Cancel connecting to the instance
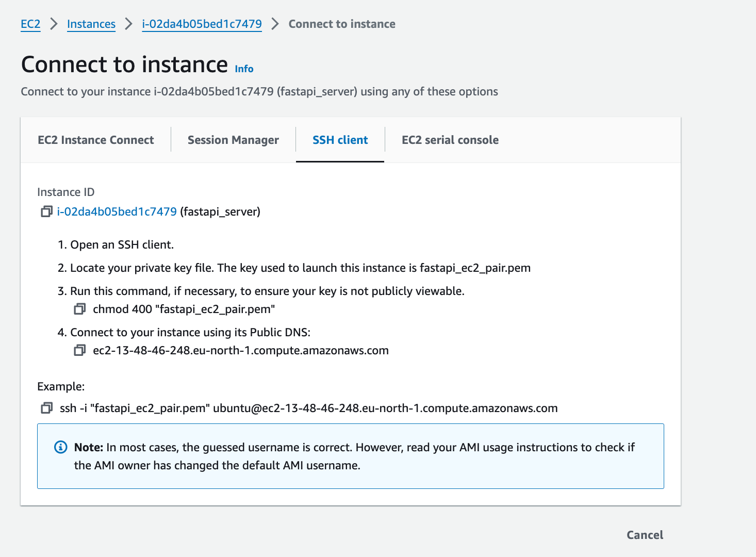 (645, 535)
